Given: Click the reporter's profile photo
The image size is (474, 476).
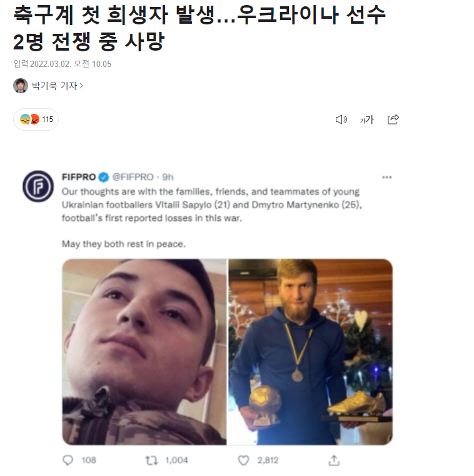Looking at the screenshot, I should (21, 86).
